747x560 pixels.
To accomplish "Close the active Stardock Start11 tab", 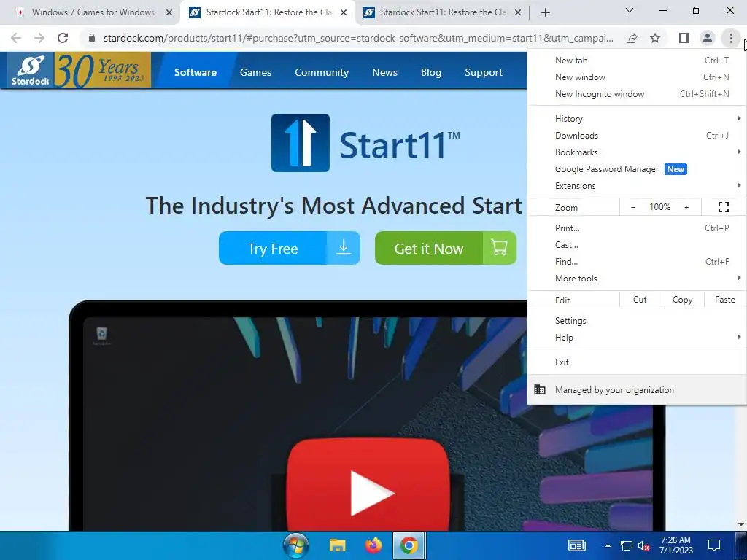I will [344, 12].
